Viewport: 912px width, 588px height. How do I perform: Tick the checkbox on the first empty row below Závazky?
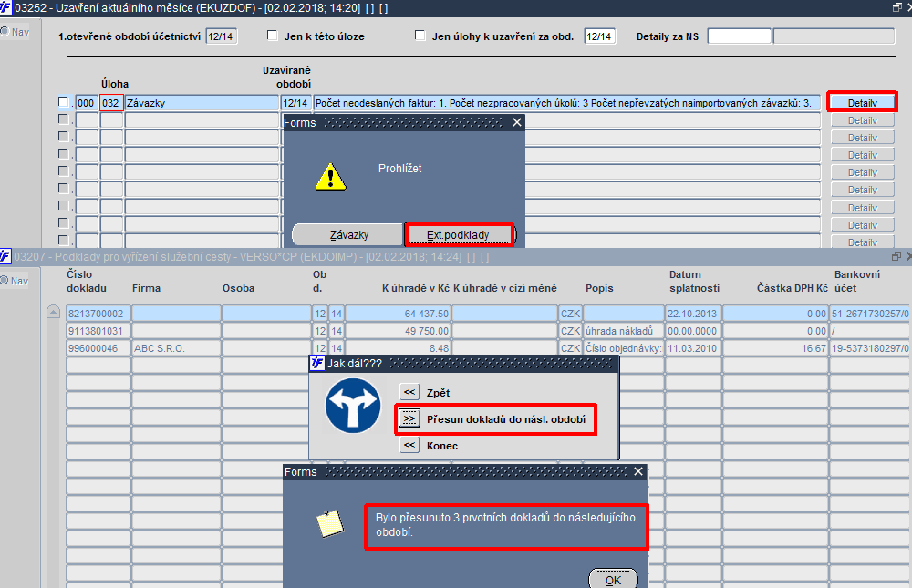[64, 119]
